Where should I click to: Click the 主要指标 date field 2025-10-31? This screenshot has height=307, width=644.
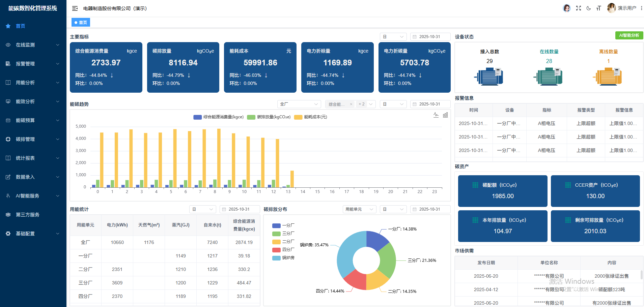tap(430, 37)
